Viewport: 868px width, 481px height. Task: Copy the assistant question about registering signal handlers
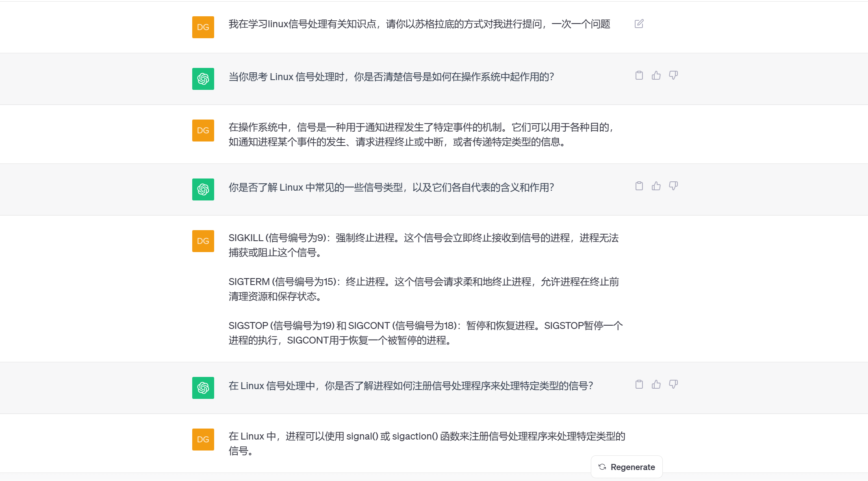(x=639, y=384)
